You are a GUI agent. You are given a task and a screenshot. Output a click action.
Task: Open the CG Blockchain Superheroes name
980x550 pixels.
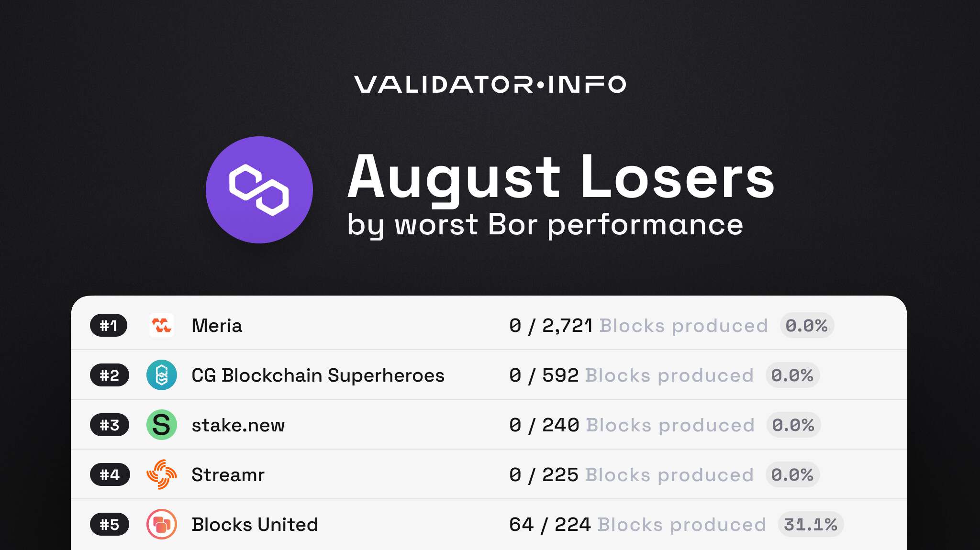(x=318, y=375)
